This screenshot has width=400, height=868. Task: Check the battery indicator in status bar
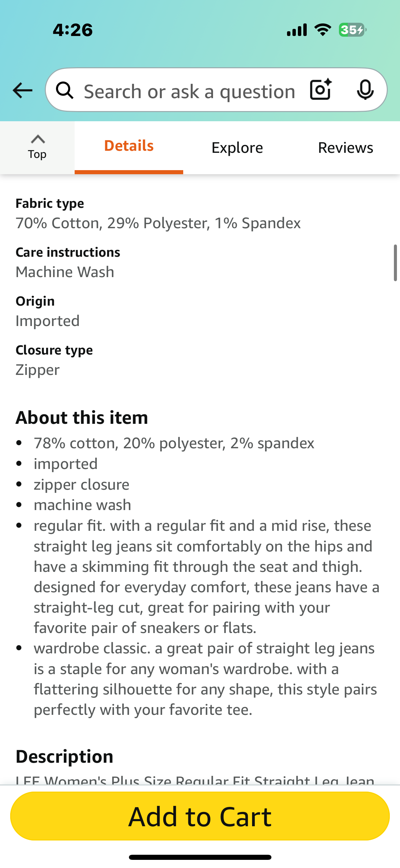[352, 30]
